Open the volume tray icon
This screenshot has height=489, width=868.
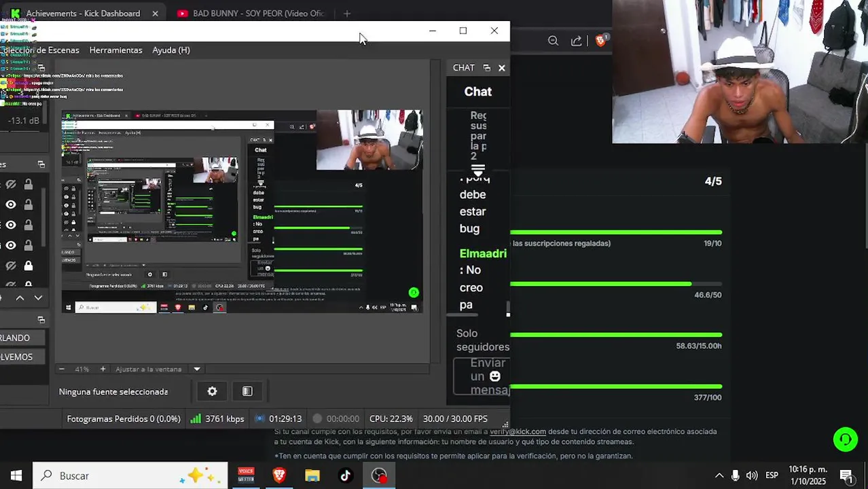point(752,475)
